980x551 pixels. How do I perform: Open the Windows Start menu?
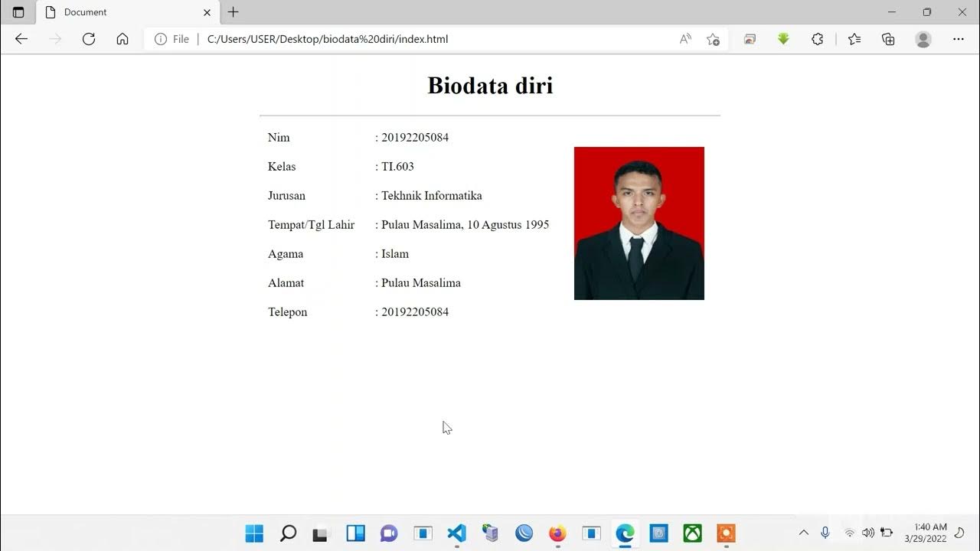point(254,533)
